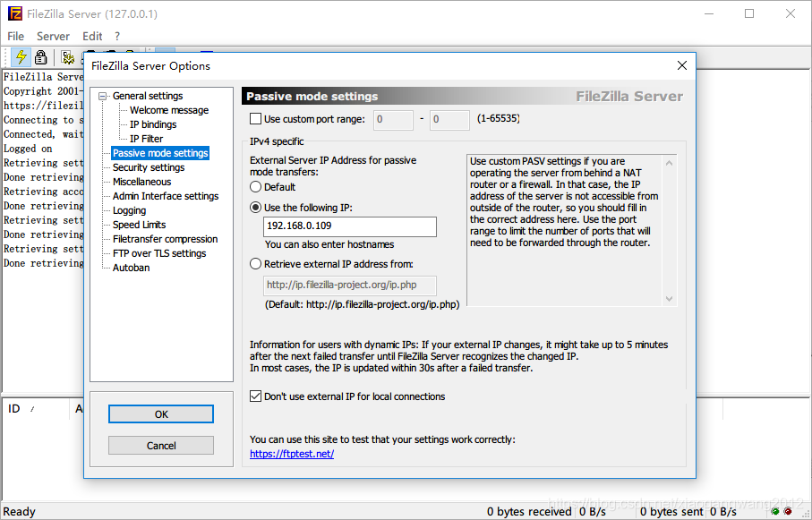Select IP Filter in the settings tree
The height and width of the screenshot is (520, 812).
tap(146, 139)
